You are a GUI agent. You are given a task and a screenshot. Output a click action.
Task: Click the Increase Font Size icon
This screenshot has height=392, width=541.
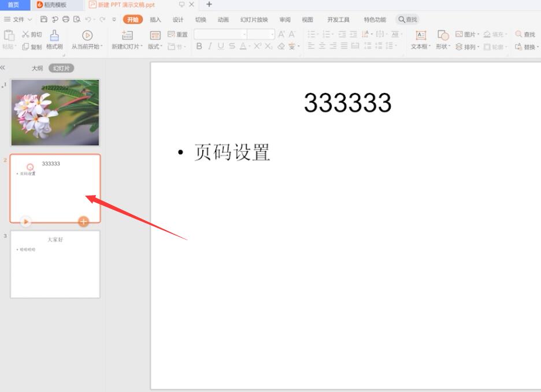click(x=281, y=34)
